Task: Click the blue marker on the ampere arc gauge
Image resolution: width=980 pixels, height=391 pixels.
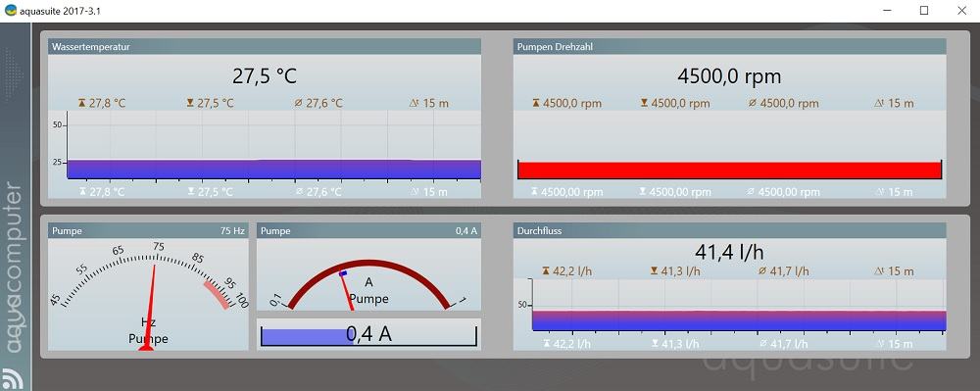Action: coord(342,273)
